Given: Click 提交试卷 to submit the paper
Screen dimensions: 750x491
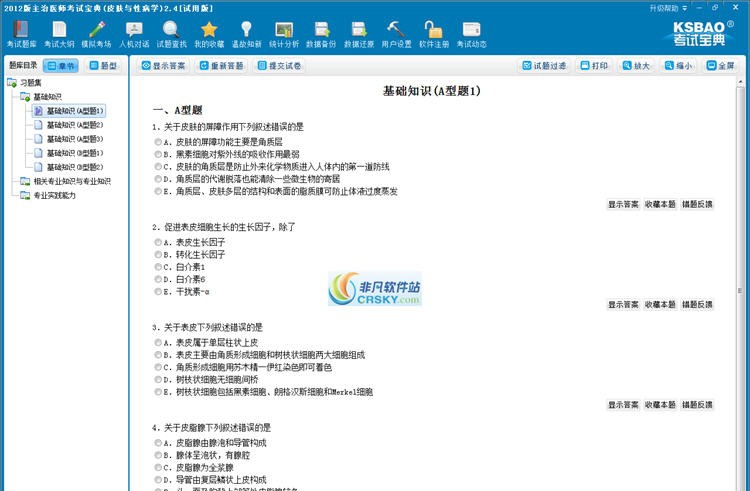Looking at the screenshot, I should pos(279,65).
